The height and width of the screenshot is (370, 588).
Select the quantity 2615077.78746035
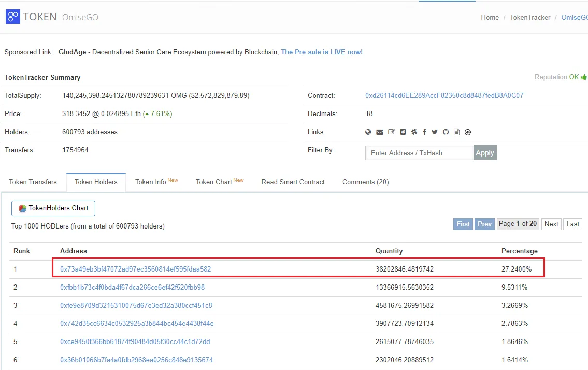405,341
